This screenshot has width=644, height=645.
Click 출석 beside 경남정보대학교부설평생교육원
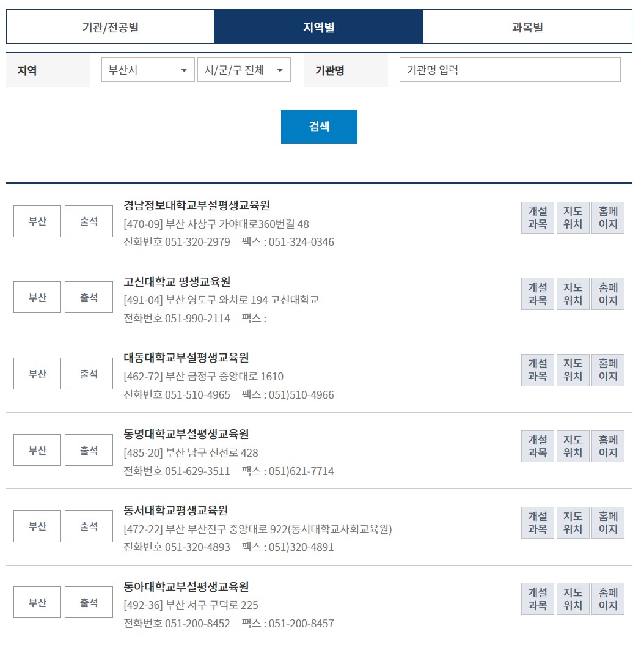pos(88,221)
